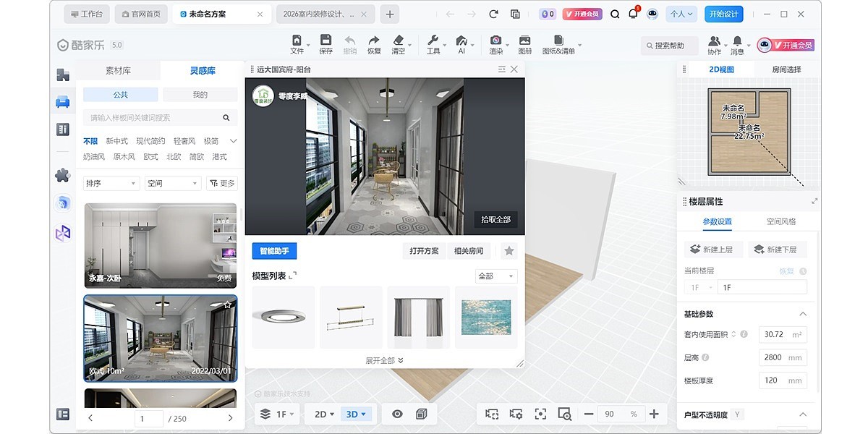Click the Redo (恢复) icon
The height and width of the screenshot is (434, 868).
(374, 44)
